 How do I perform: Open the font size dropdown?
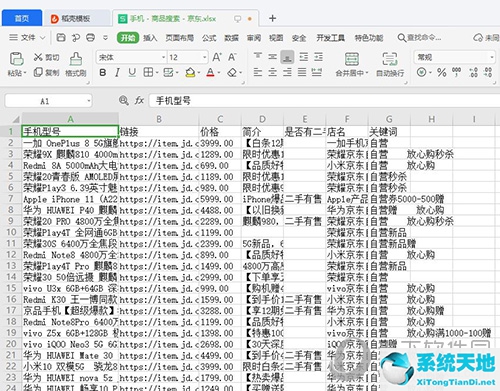[x=205, y=57]
